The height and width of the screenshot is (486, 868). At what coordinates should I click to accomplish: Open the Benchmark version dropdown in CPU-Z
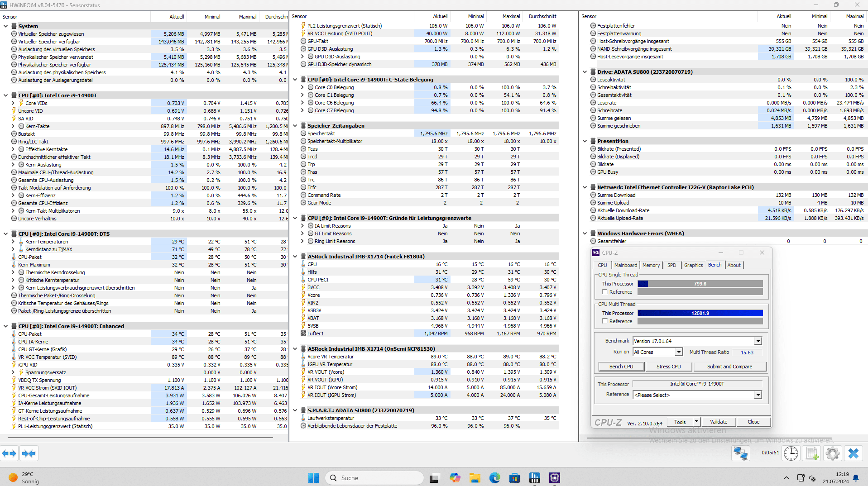[758, 341]
